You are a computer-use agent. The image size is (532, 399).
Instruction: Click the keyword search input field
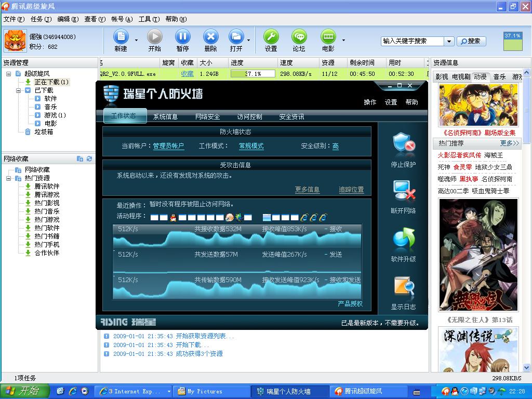pos(413,41)
